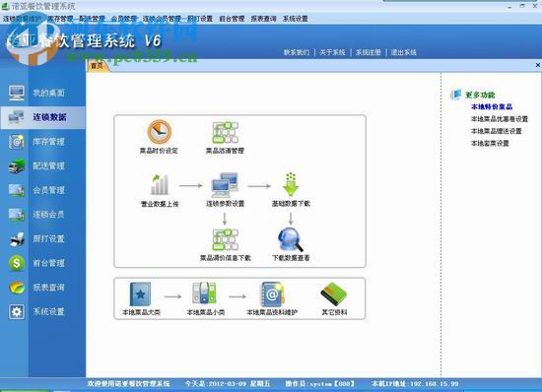The height and width of the screenshot is (392, 542).
Task: Open 报表查询 in the left sidebar
Action: [43, 288]
